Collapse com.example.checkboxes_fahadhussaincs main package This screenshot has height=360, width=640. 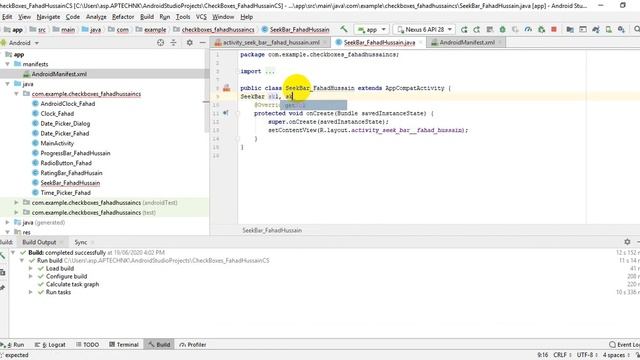tap(16, 94)
